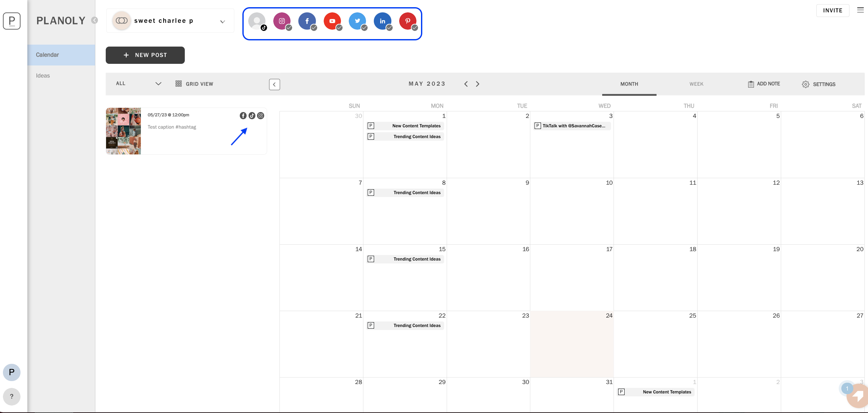Click the calendar icon beside ADD NOTE
868x413 pixels.
tap(751, 84)
